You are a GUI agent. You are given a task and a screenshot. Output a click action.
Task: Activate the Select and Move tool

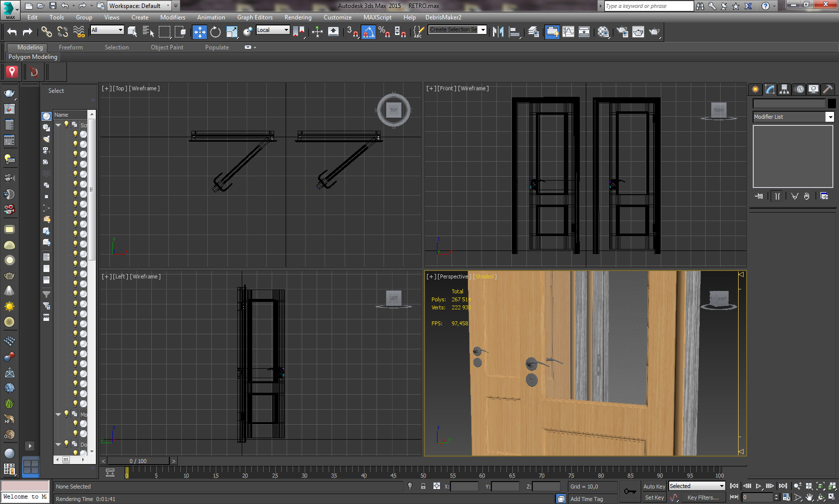[x=199, y=32]
